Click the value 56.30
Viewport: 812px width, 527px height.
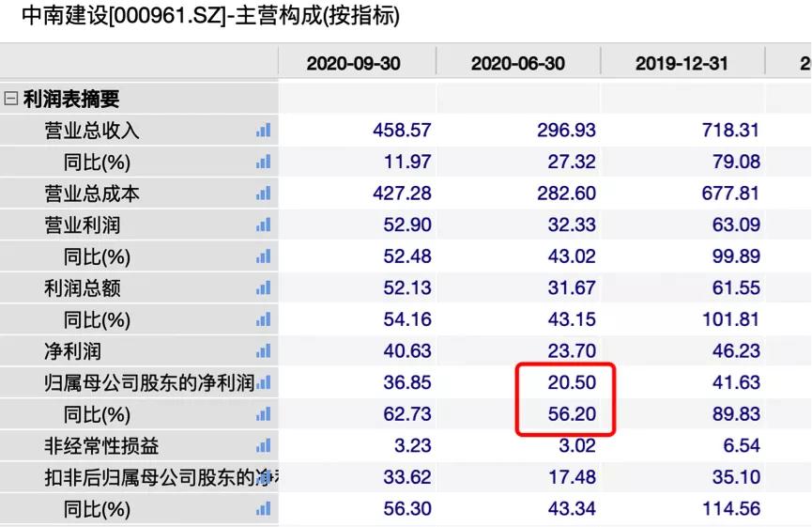tap(407, 509)
